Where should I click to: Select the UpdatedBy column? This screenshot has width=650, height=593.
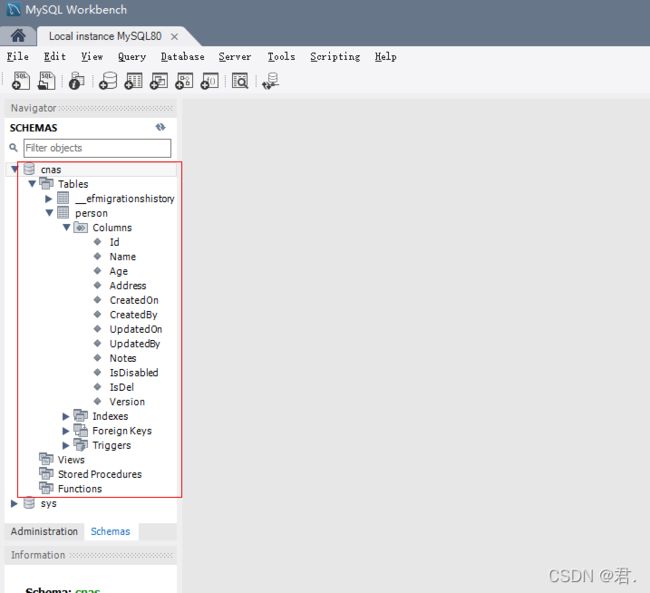coord(135,343)
